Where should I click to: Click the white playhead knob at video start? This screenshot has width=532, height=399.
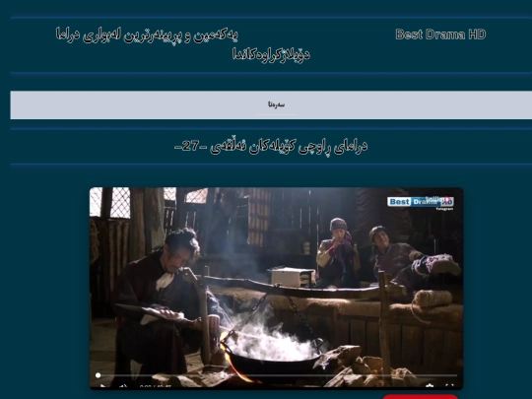(x=99, y=375)
